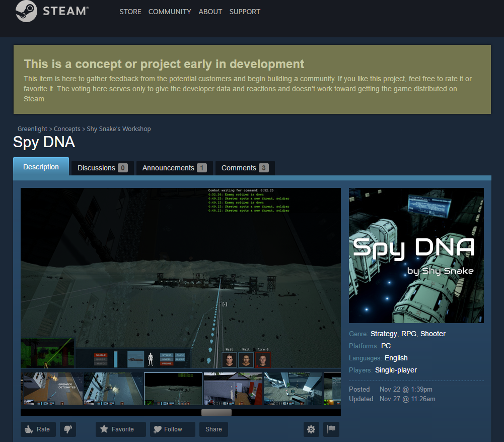
Task: Report item with the flag icon
Action: pos(331,429)
